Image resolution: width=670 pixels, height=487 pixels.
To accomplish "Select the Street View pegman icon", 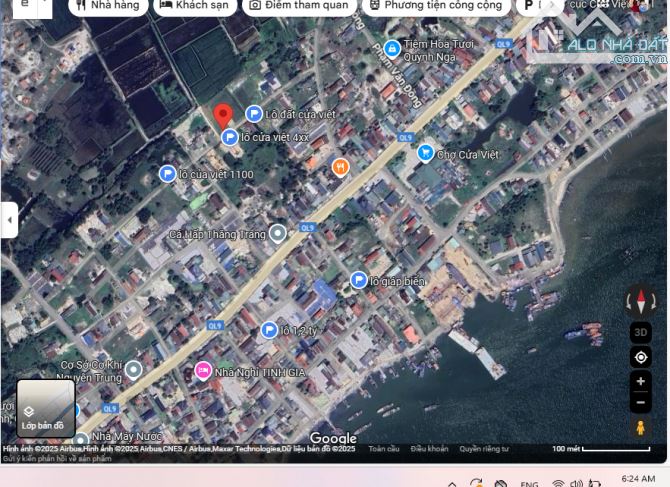I will [641, 428].
